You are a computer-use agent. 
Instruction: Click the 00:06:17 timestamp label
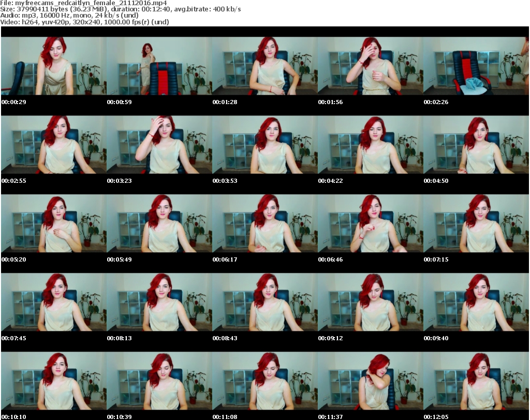[x=225, y=259]
